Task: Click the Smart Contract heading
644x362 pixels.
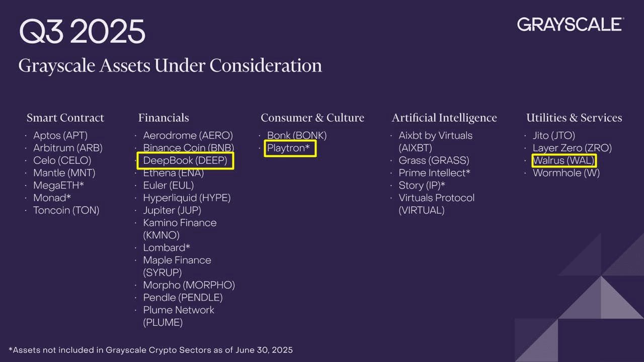Action: tap(65, 118)
